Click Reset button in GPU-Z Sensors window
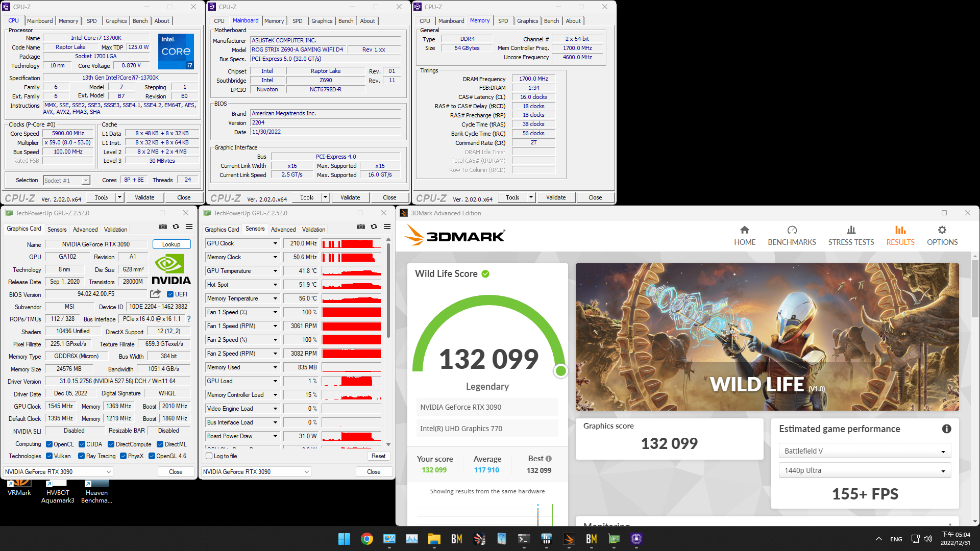Image resolution: width=980 pixels, height=551 pixels. (x=378, y=456)
